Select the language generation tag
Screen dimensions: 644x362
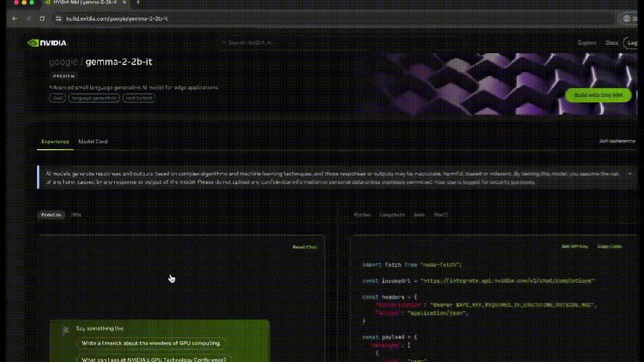[94, 98]
